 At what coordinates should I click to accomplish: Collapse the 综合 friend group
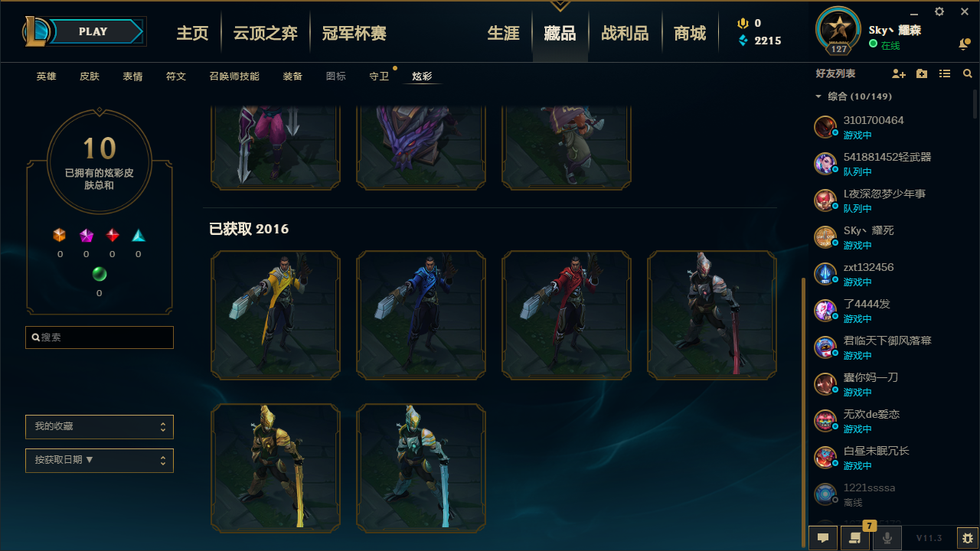tap(818, 96)
